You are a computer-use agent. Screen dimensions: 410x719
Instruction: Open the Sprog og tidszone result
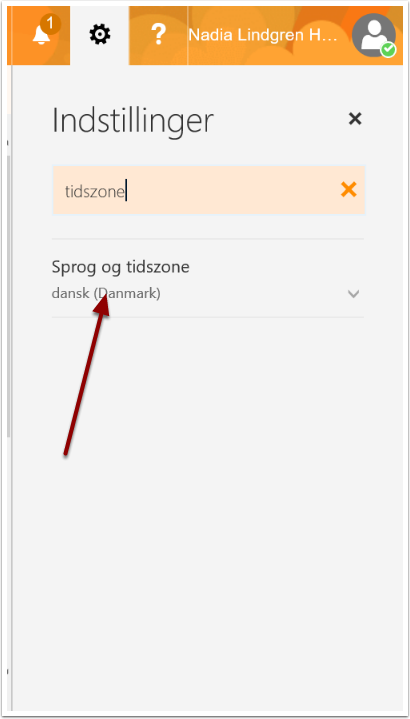[x=208, y=278]
